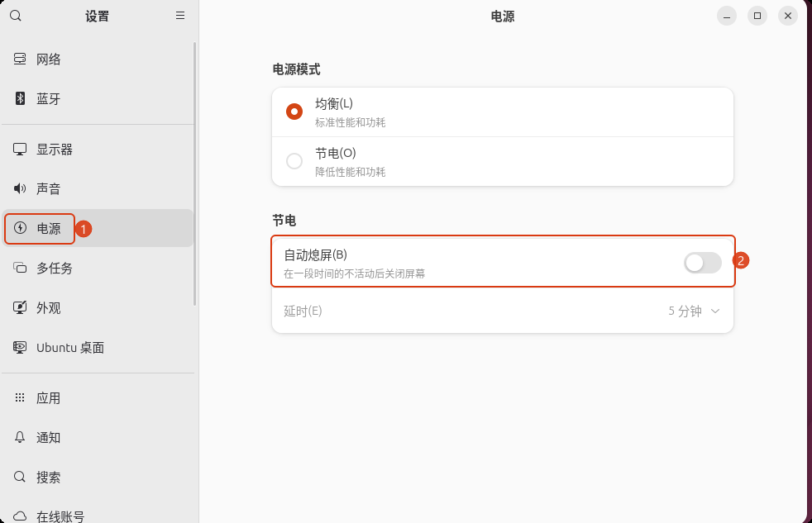Click the monitor icon beside 显示器

pos(20,150)
